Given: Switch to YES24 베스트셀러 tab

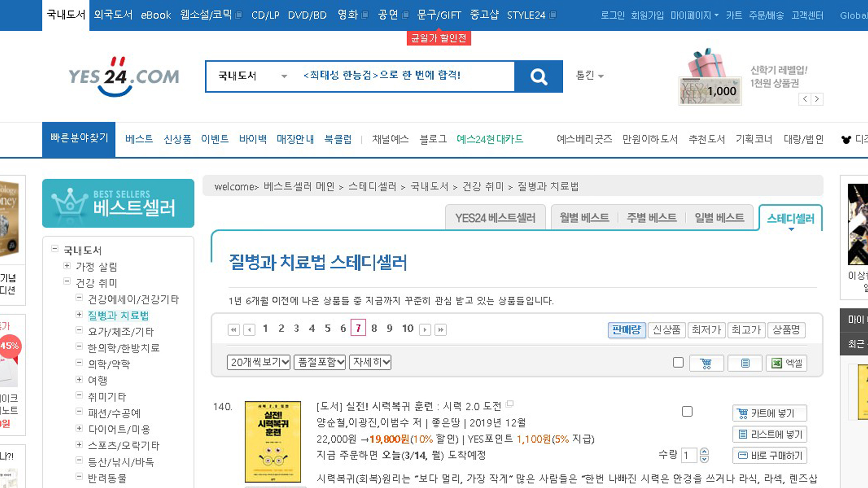Looking at the screenshot, I should (495, 218).
